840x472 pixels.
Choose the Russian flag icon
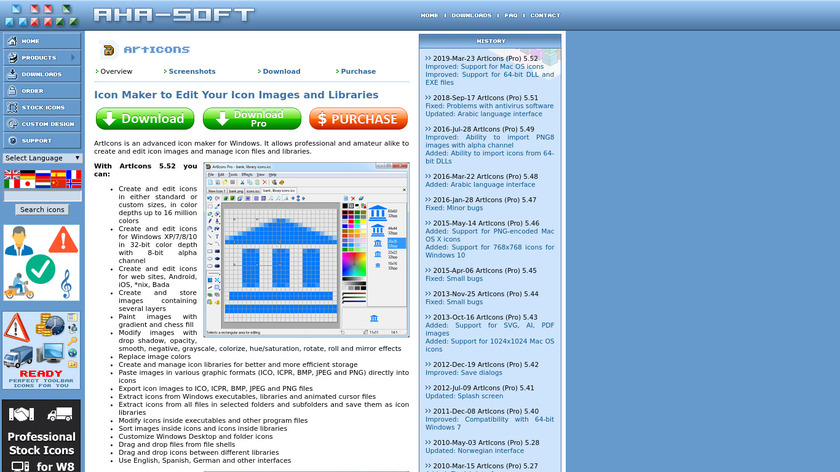[43, 174]
